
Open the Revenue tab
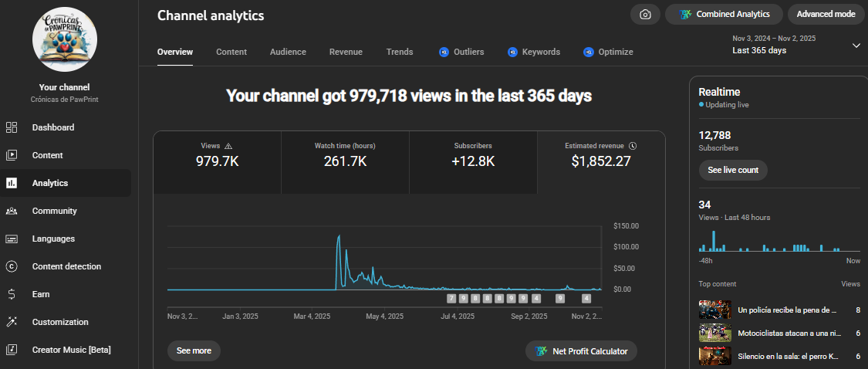click(346, 52)
